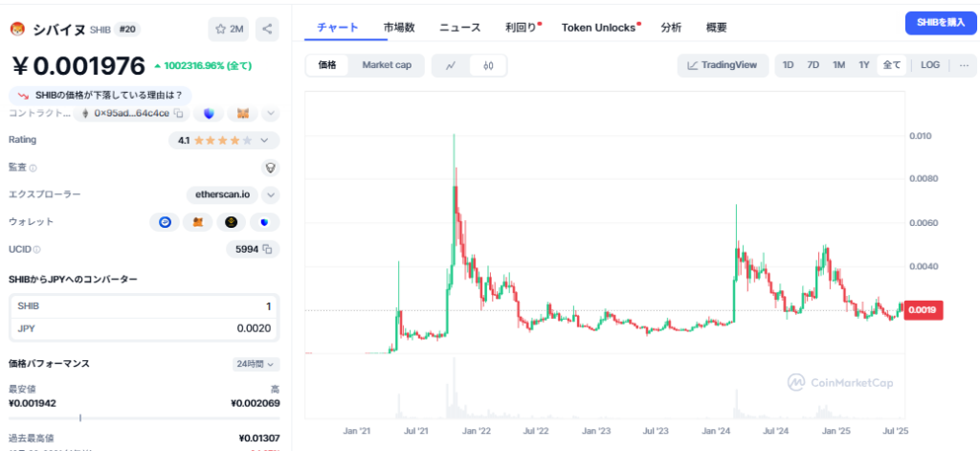Click the SHIBを購入 button
980x451 pixels.
[941, 23]
